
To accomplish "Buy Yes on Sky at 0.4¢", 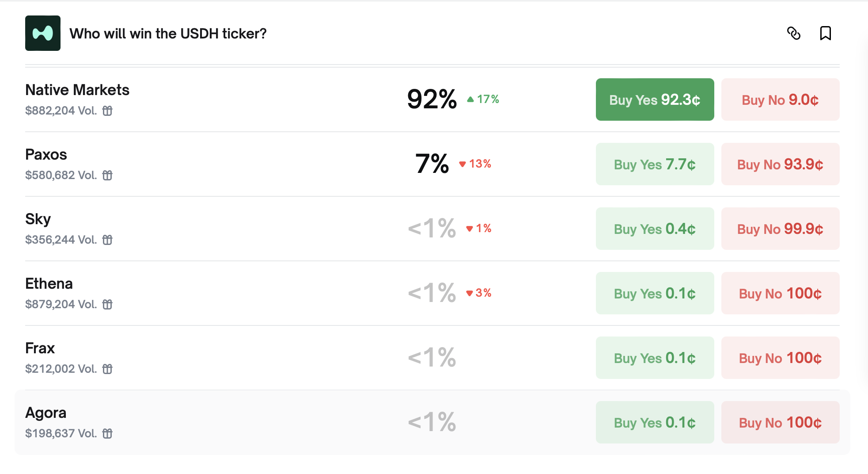I will (654, 229).
